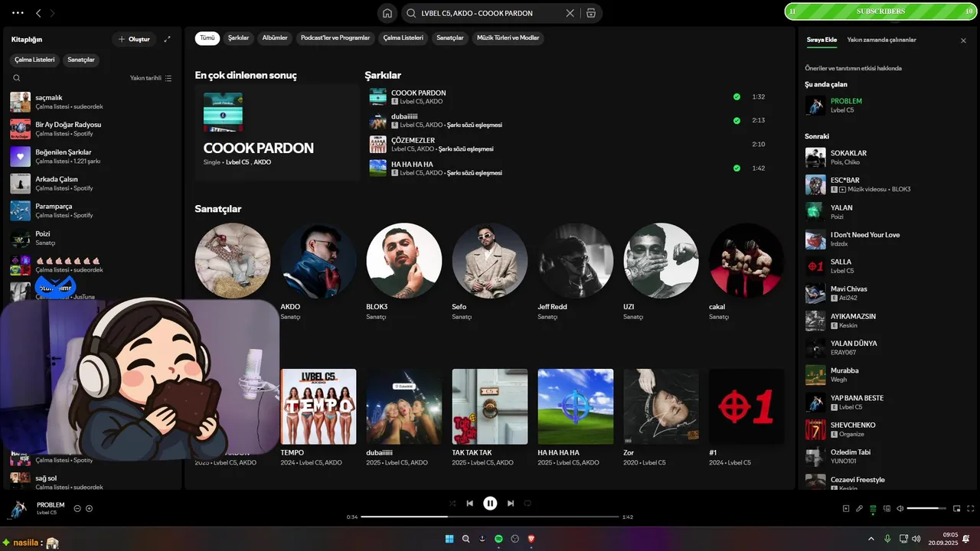The width and height of the screenshot is (980, 551).
Task: Play the ÇÖZEMEZLER song row
Action: click(574, 145)
